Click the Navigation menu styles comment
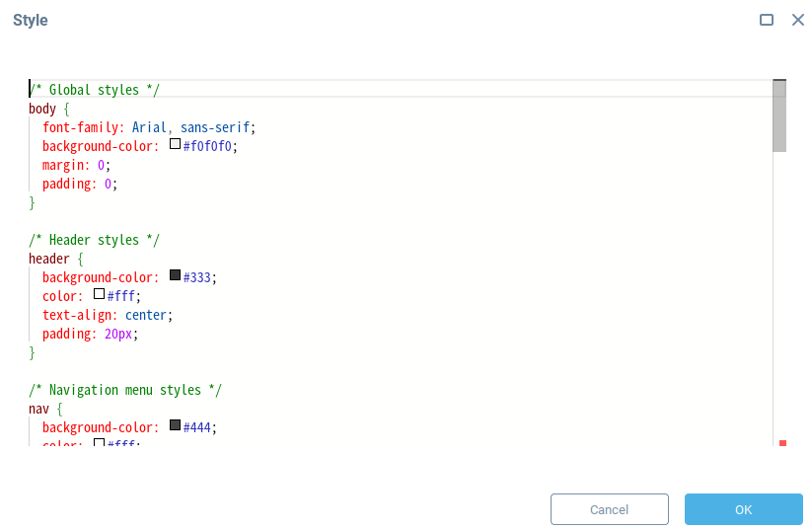 pos(125,390)
